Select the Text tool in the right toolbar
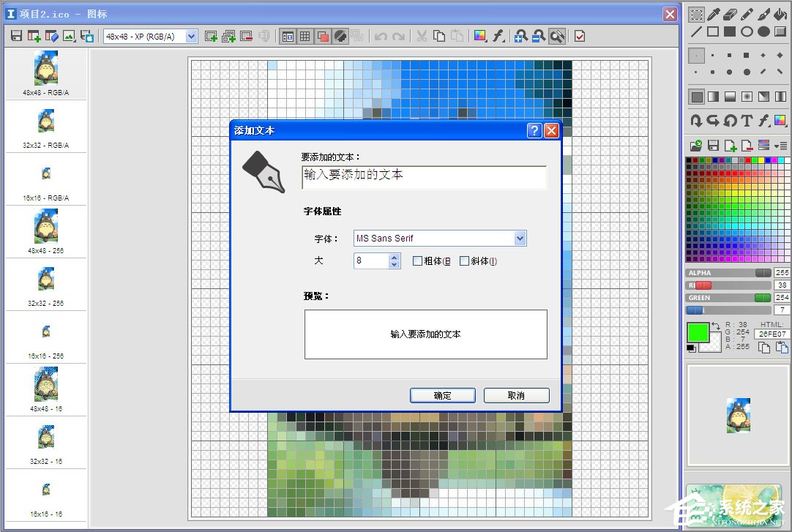The image size is (792, 532). click(x=746, y=121)
